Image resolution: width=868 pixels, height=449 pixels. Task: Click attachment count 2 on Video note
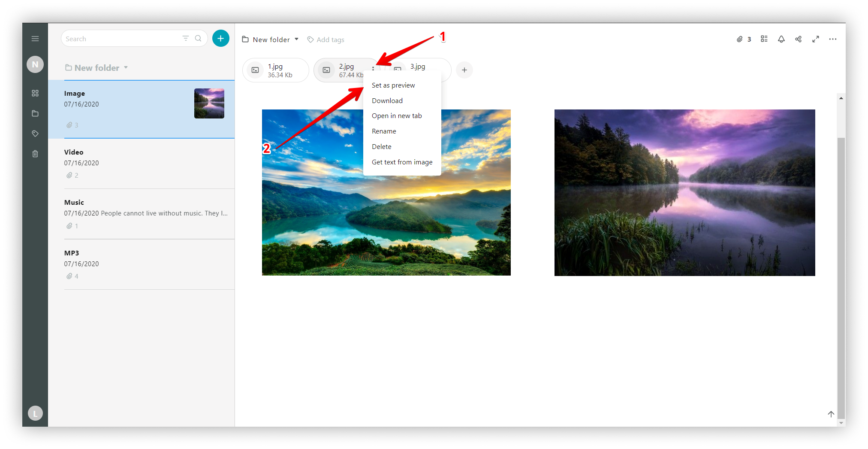click(72, 175)
